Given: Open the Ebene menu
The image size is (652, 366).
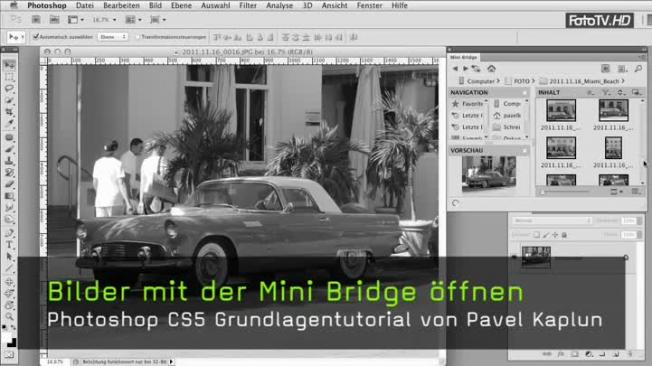Looking at the screenshot, I should point(181,5).
